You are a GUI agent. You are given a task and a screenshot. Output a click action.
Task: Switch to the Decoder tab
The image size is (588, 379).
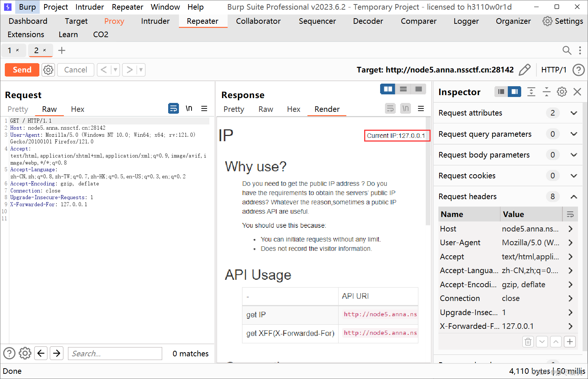point(368,21)
